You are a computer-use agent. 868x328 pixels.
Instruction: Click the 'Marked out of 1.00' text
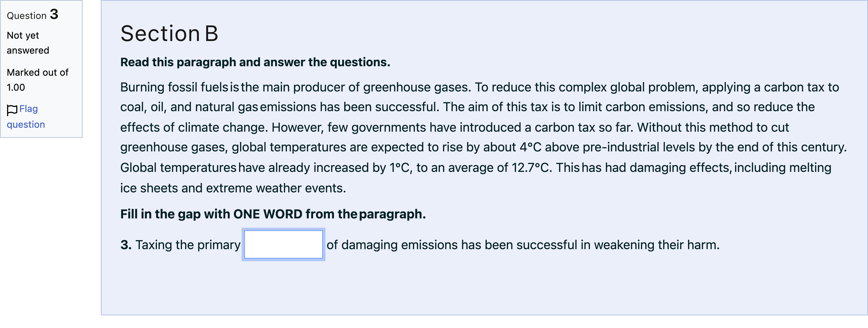click(37, 80)
